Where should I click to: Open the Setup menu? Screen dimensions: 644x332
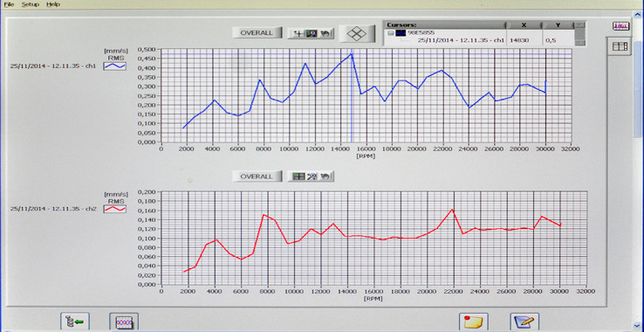tap(31, 4)
